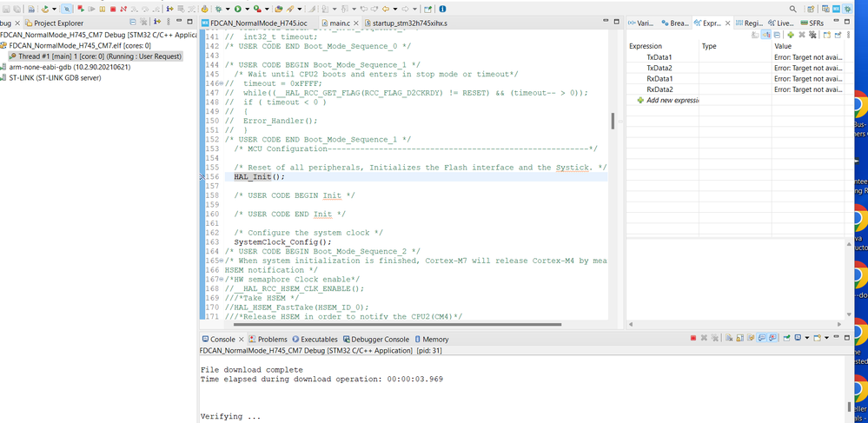868x423 pixels.
Task: Click Collapse All in Expressions view
Action: (777, 35)
